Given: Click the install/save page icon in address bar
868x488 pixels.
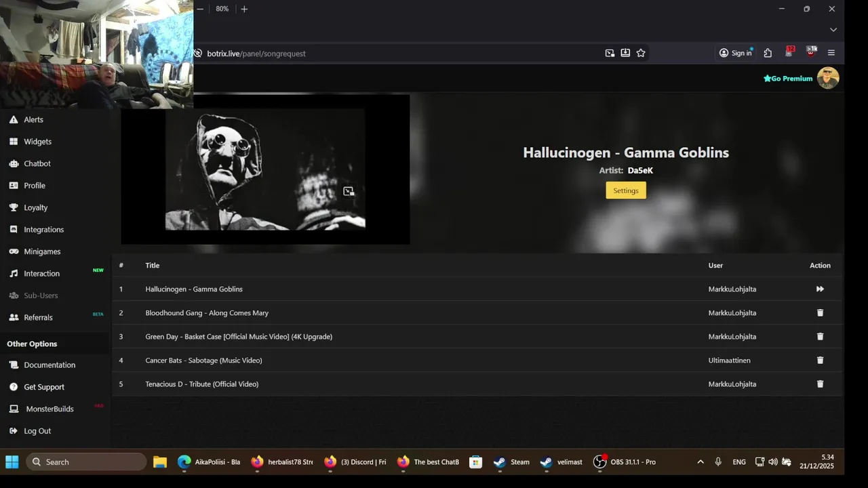Looking at the screenshot, I should 625,53.
